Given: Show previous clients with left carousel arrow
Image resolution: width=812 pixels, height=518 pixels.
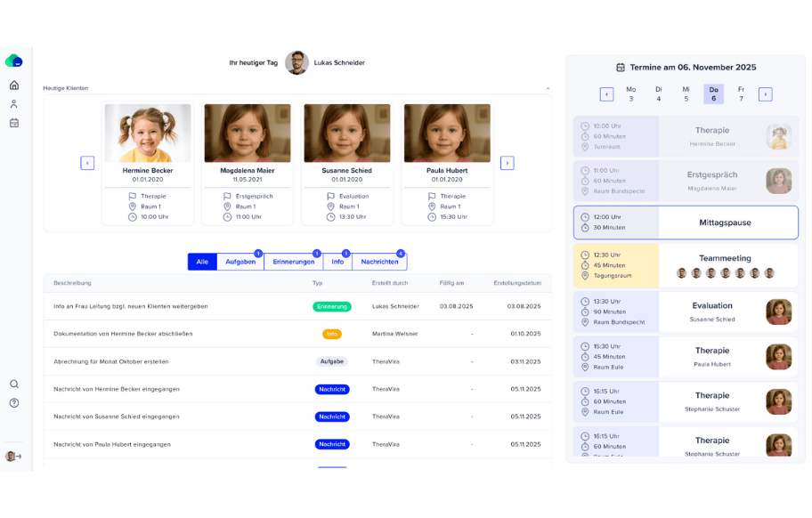Looking at the screenshot, I should [87, 163].
